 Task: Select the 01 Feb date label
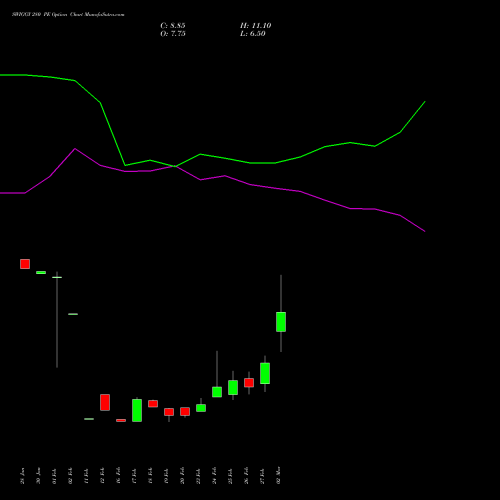click(54, 476)
